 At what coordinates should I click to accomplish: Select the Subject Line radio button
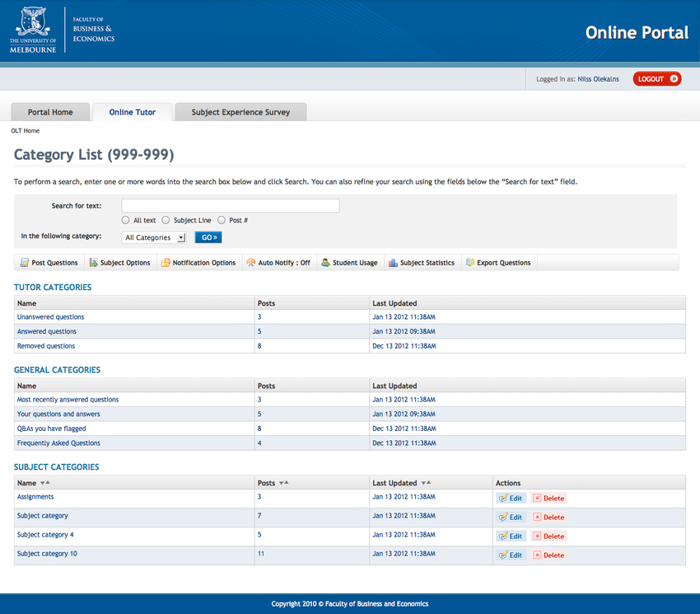166,220
